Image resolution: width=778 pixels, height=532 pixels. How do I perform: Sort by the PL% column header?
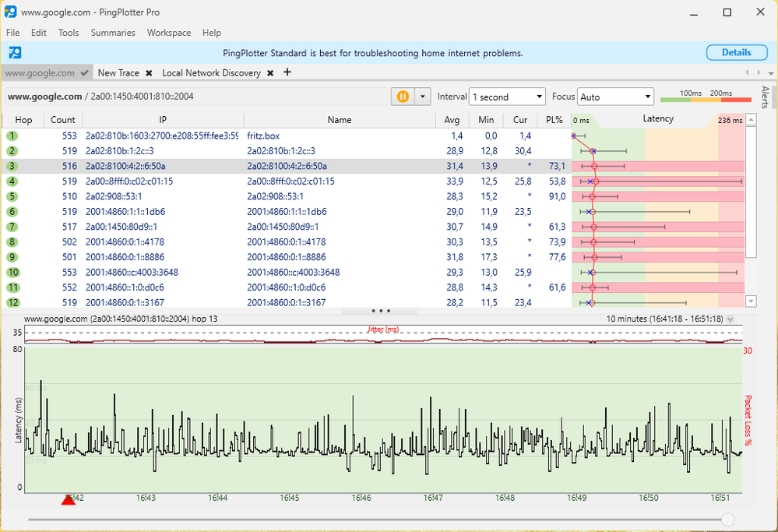[554, 120]
